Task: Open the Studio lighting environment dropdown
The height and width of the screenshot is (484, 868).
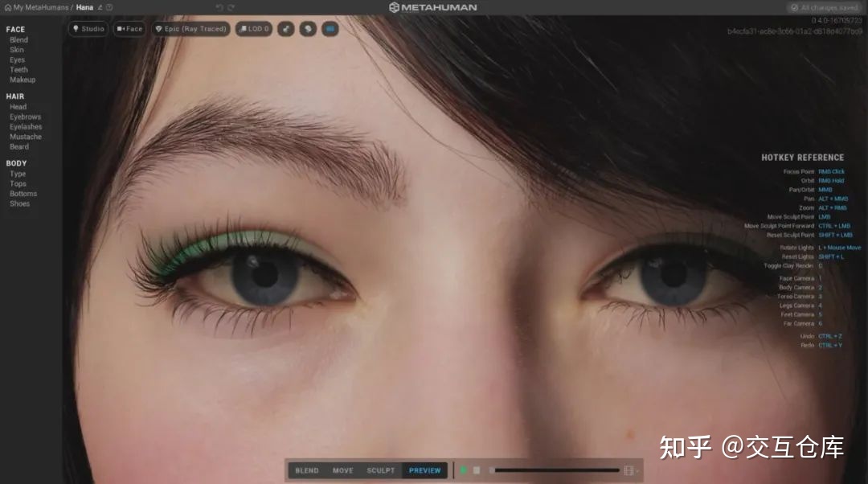Action: pyautogui.click(x=88, y=29)
